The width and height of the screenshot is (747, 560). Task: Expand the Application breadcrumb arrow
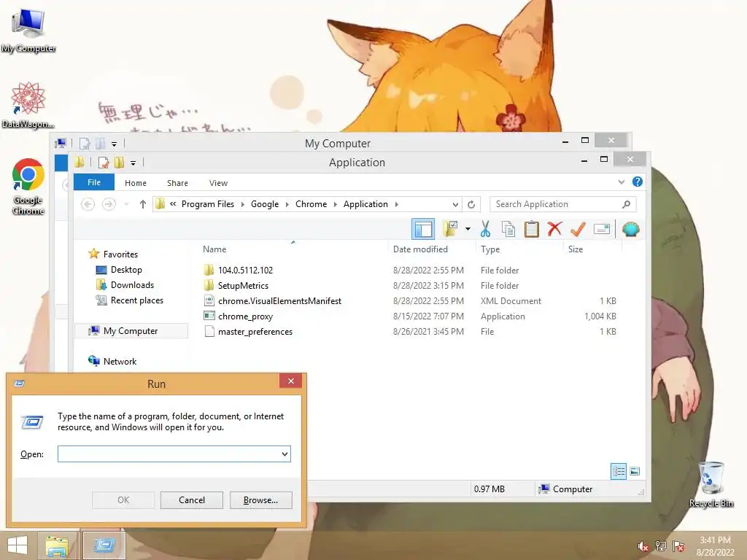pos(396,204)
